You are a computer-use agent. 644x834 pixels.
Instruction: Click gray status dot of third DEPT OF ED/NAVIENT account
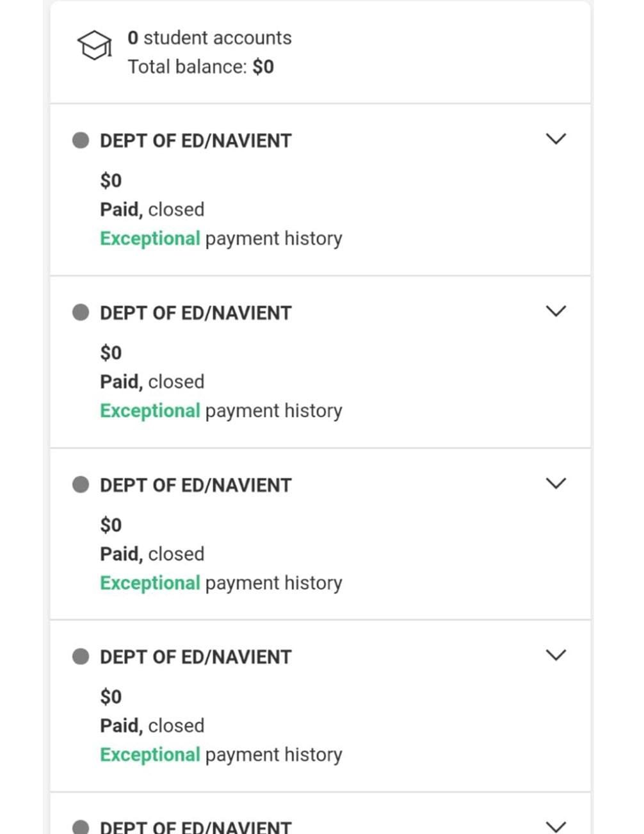(81, 485)
